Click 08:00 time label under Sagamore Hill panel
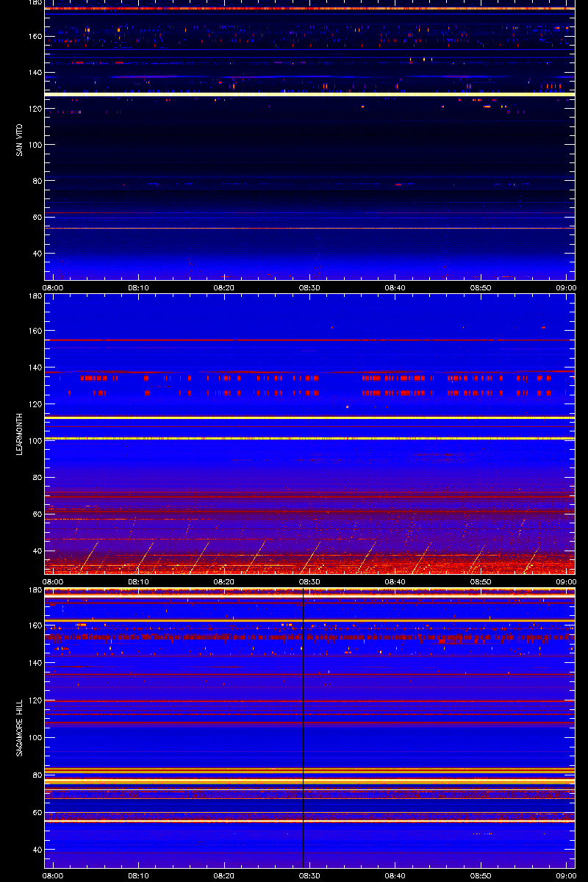 (53, 875)
